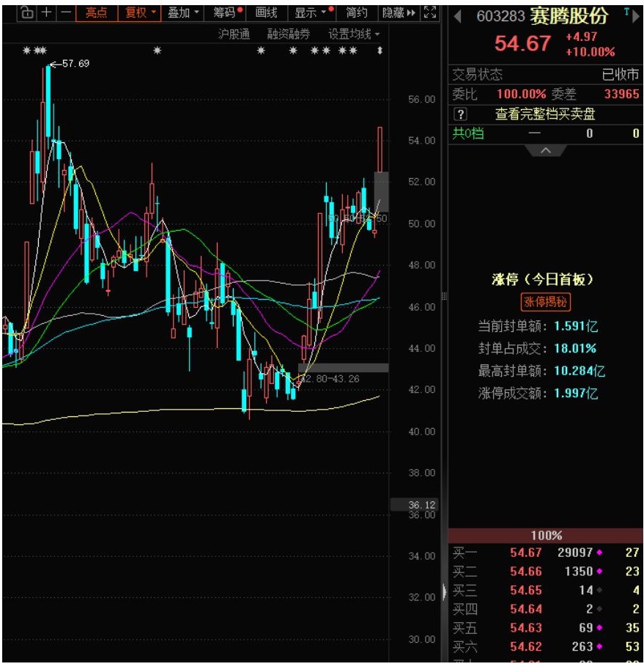Click the 100% buy ratio bar
Image resolution: width=644 pixels, height=672 pixels.
tap(545, 535)
